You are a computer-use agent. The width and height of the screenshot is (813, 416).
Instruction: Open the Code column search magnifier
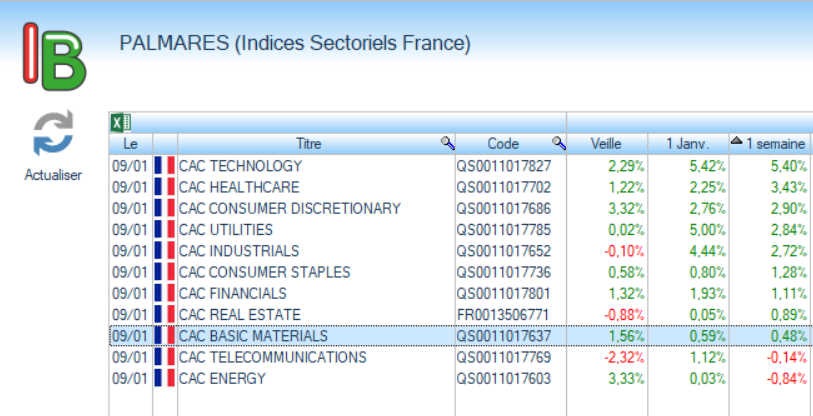(559, 144)
